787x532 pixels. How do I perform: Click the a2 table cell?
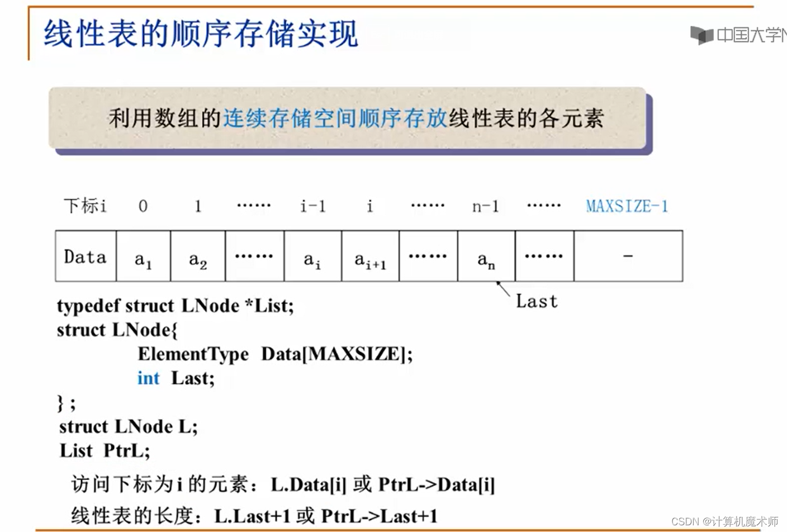coord(198,256)
